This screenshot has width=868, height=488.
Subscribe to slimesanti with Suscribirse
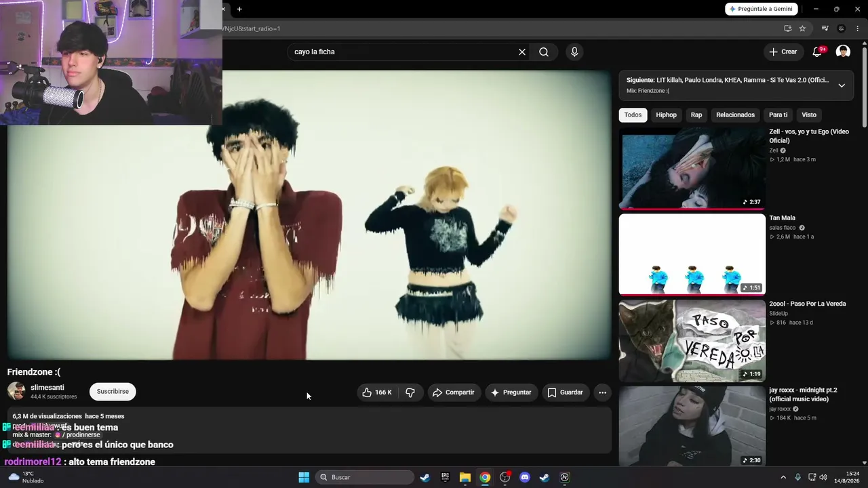point(113,391)
